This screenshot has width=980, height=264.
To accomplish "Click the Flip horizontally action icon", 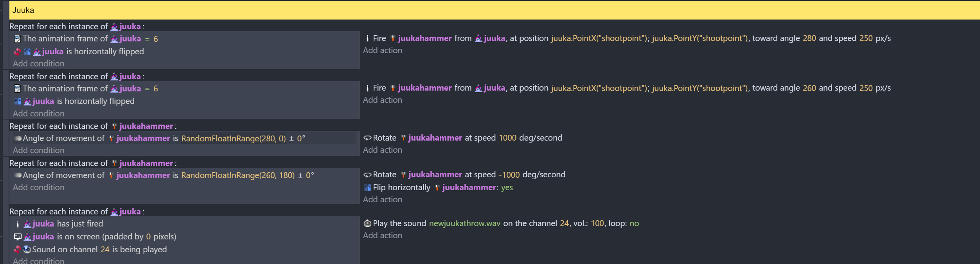I will (x=367, y=187).
